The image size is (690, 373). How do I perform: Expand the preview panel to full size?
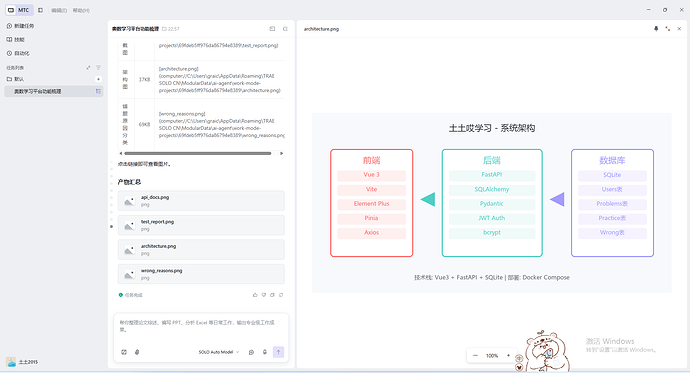pyautogui.click(x=668, y=29)
